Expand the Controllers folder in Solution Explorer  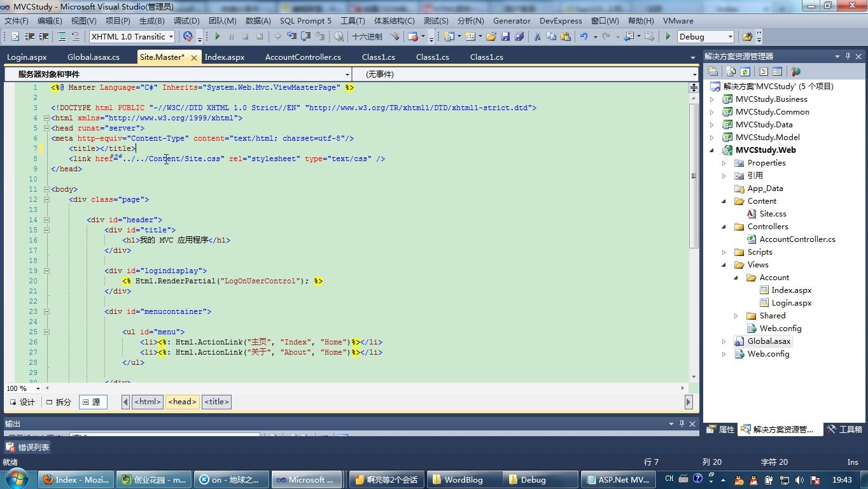point(725,226)
